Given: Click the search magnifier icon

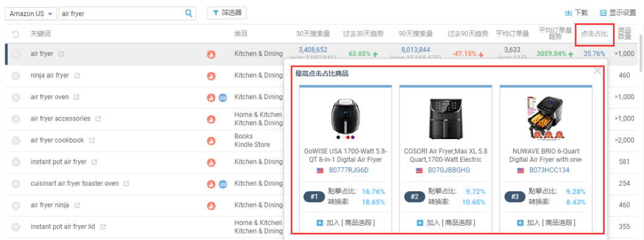Looking at the screenshot, I should [188, 13].
